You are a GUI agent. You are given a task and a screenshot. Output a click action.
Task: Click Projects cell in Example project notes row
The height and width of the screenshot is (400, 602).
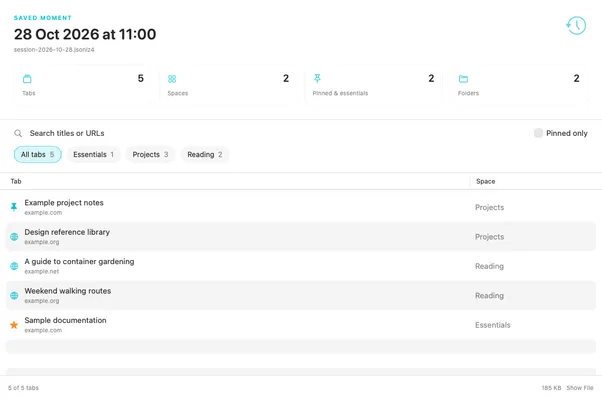(x=490, y=207)
